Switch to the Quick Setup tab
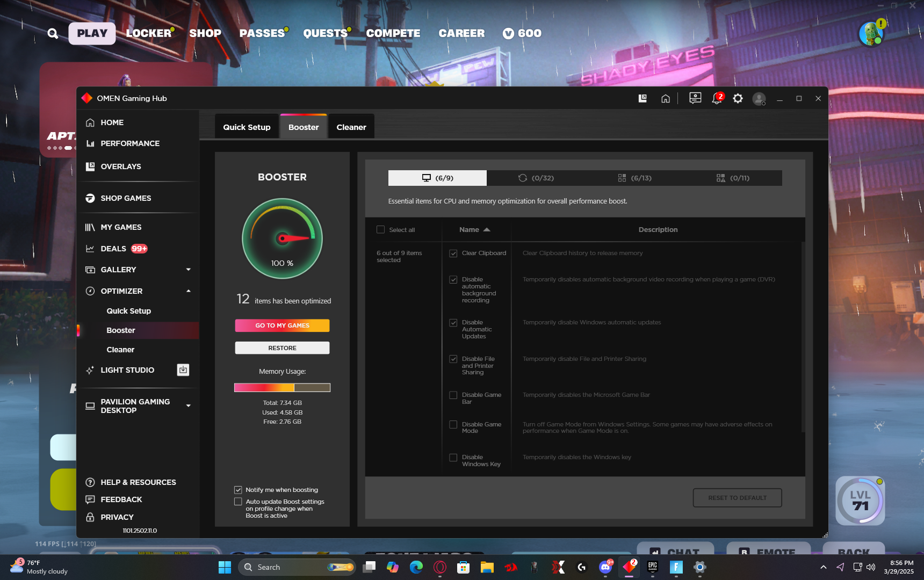The height and width of the screenshot is (580, 924). (247, 127)
